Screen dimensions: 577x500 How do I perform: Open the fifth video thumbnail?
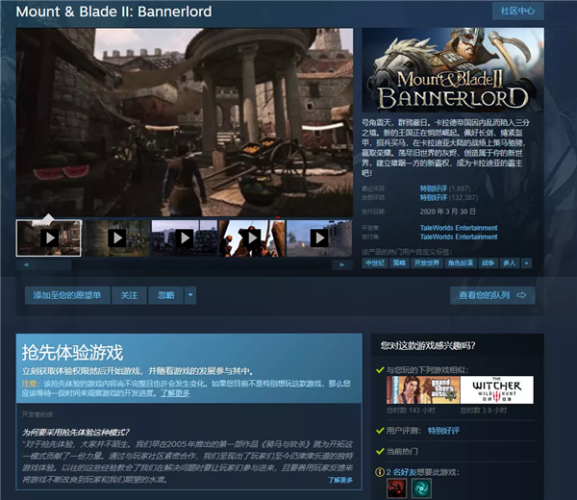click(x=319, y=238)
